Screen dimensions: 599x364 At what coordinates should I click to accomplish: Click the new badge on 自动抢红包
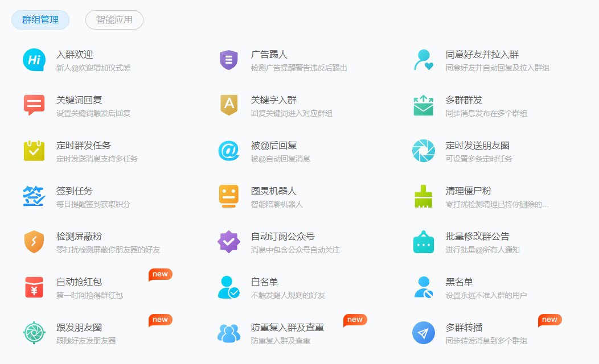161,274
